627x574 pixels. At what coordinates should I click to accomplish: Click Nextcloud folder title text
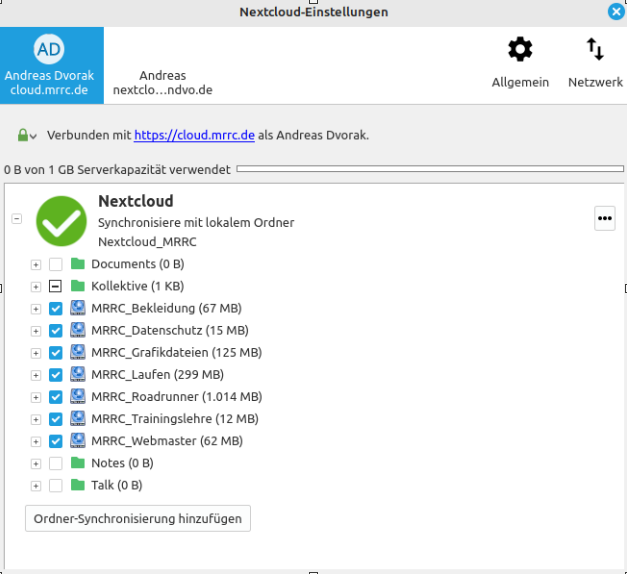136,201
